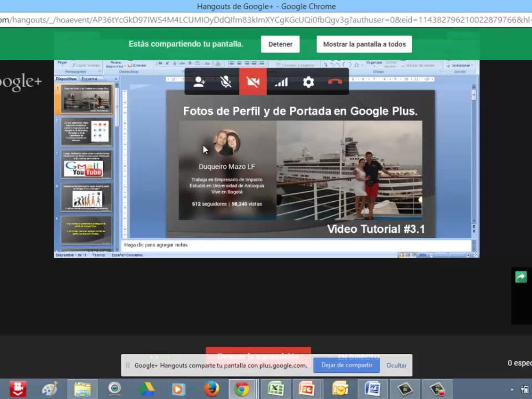Open Google Drive from taskbar
This screenshot has height=399, width=532.
147,389
